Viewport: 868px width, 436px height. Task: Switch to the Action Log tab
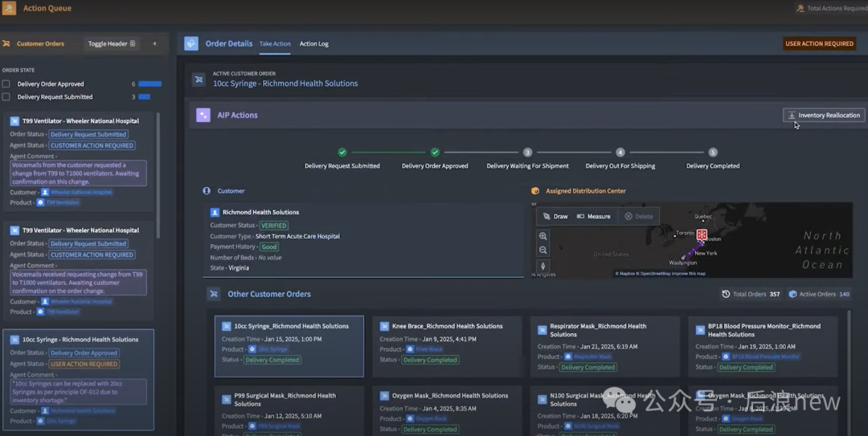[x=313, y=44]
